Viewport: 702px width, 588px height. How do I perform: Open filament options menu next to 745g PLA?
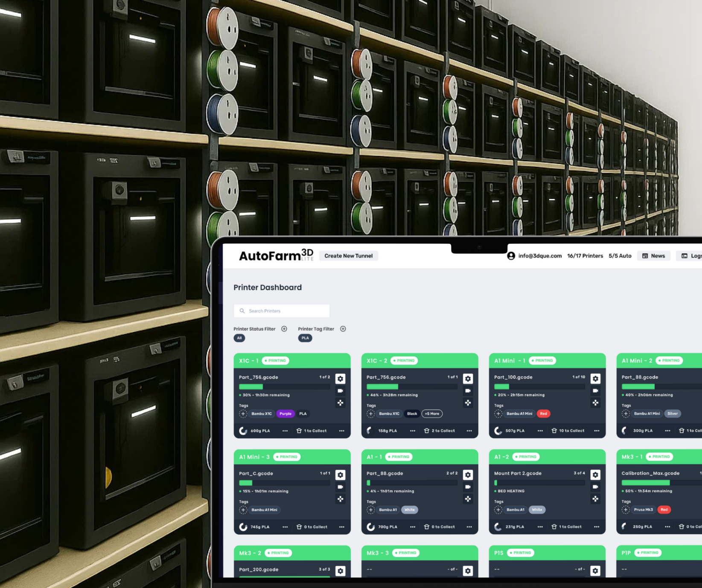[x=285, y=527]
